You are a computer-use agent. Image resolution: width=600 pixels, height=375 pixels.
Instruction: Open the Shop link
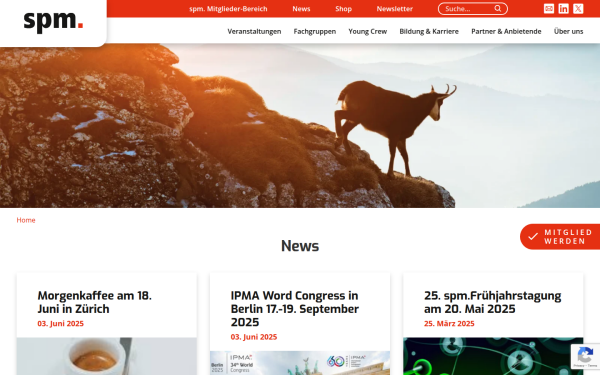[343, 9]
